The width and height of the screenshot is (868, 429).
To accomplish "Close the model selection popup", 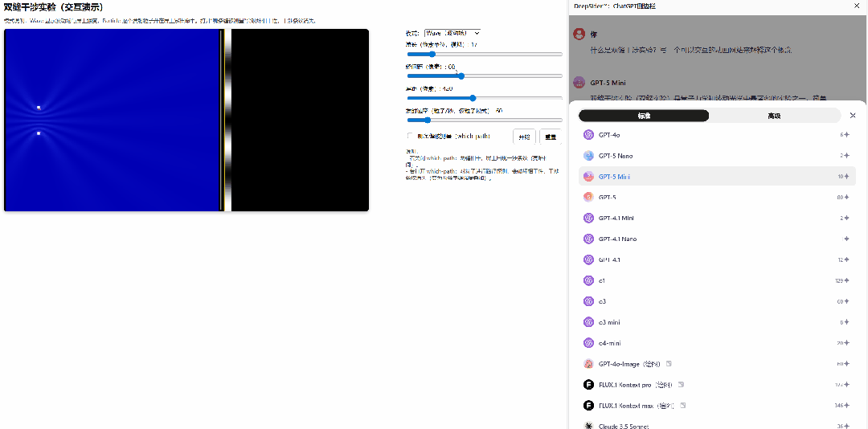I will coord(853,115).
